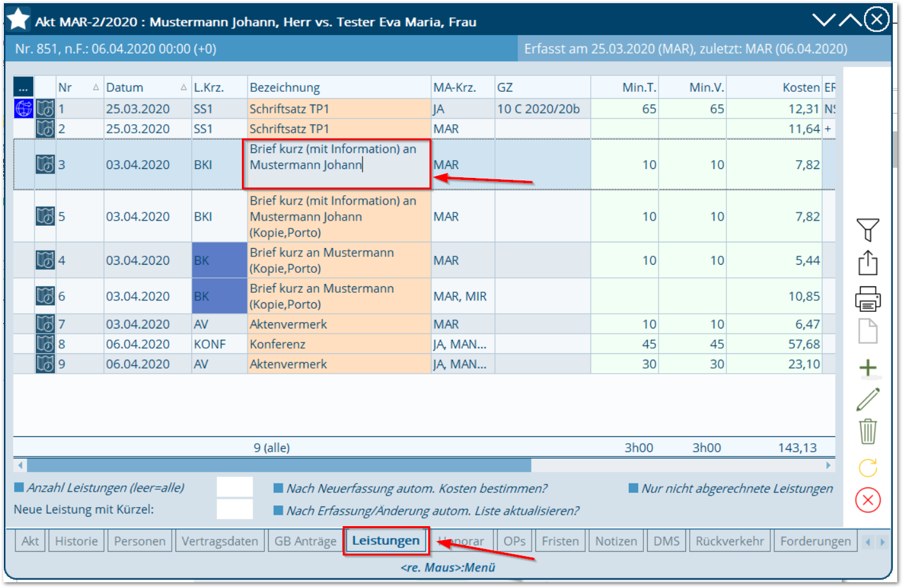The height and width of the screenshot is (588, 903).
Task: Click the time-book icon of row 2
Action: click(x=45, y=128)
